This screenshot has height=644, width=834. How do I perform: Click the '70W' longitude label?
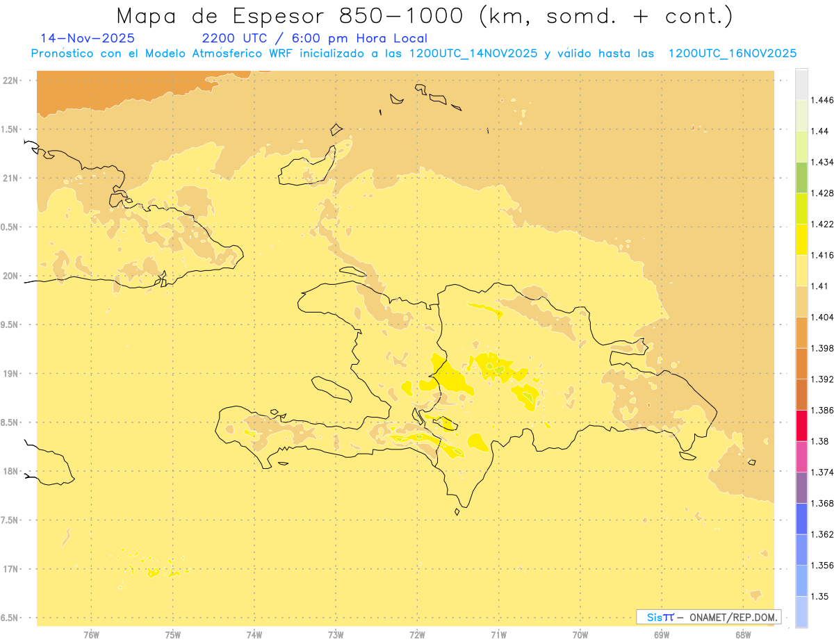click(x=580, y=635)
